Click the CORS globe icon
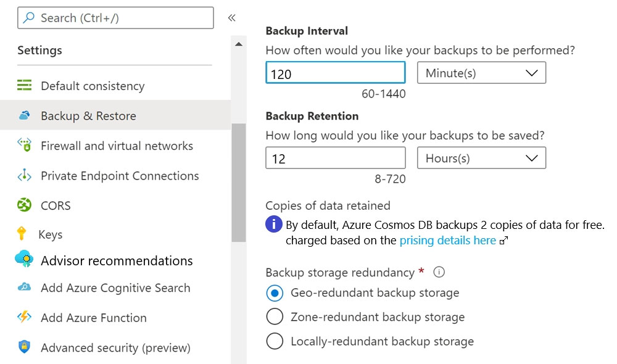 (25, 205)
